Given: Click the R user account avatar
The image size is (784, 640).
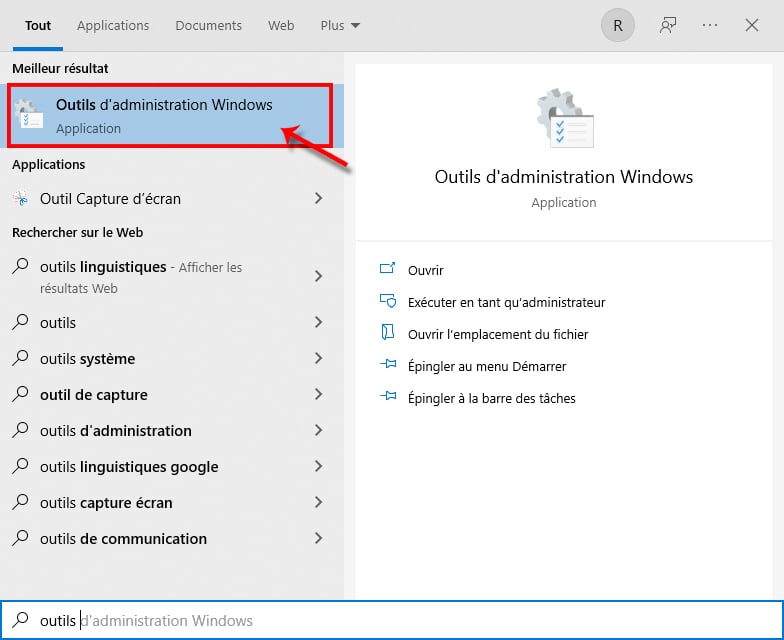Looking at the screenshot, I should click(618, 25).
